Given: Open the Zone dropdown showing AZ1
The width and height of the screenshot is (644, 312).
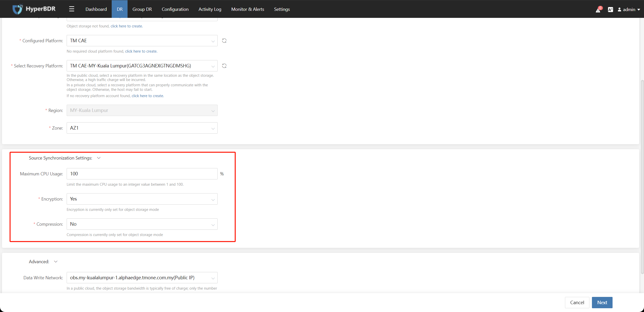Looking at the screenshot, I should (x=142, y=128).
